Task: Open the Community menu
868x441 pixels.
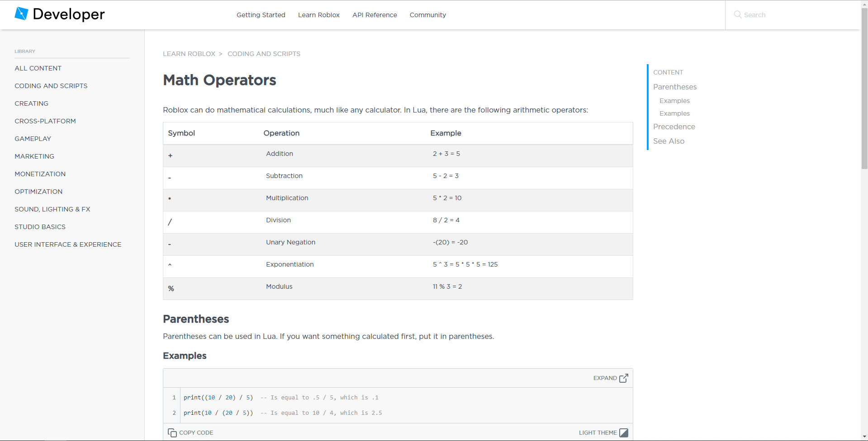Action: 428,15
